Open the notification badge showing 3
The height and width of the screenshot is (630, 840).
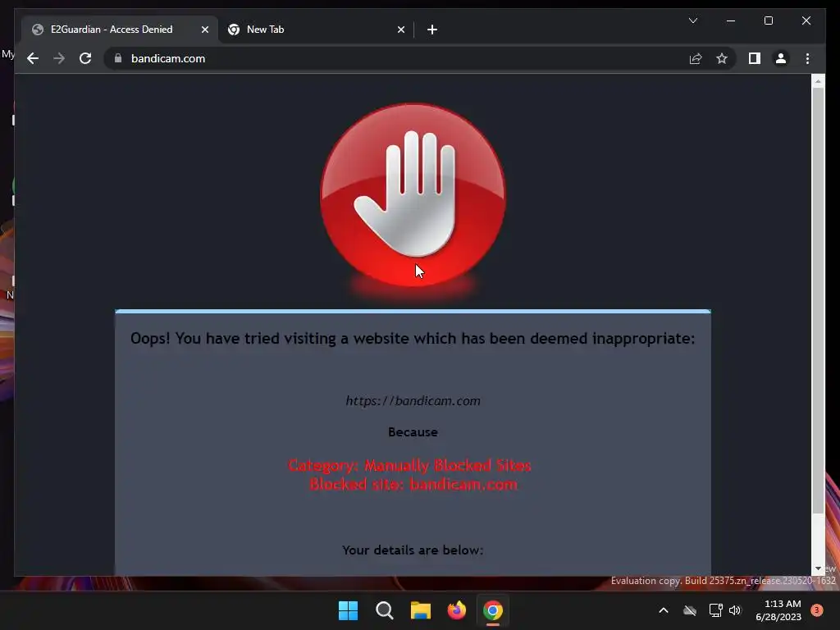pyautogui.click(x=817, y=610)
